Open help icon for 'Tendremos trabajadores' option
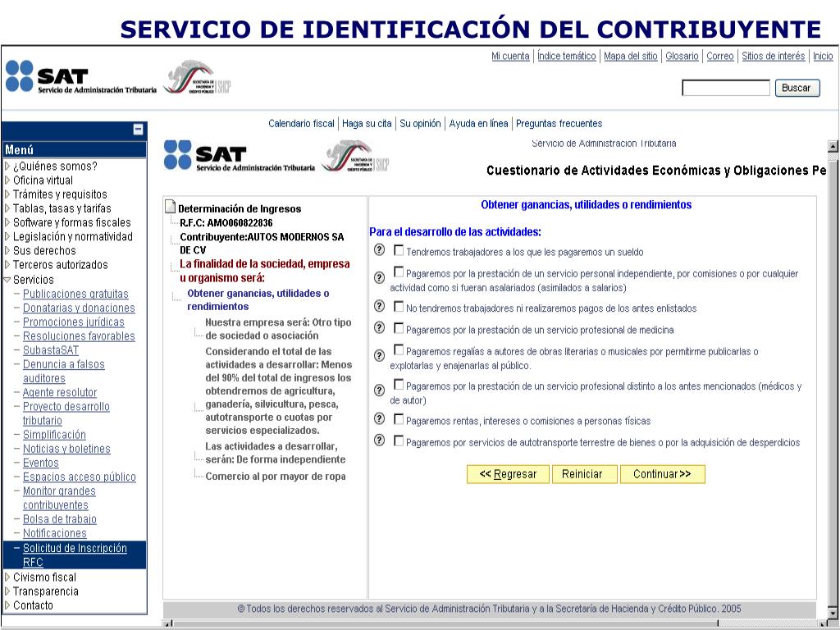This screenshot has width=840, height=630. pyautogui.click(x=379, y=249)
